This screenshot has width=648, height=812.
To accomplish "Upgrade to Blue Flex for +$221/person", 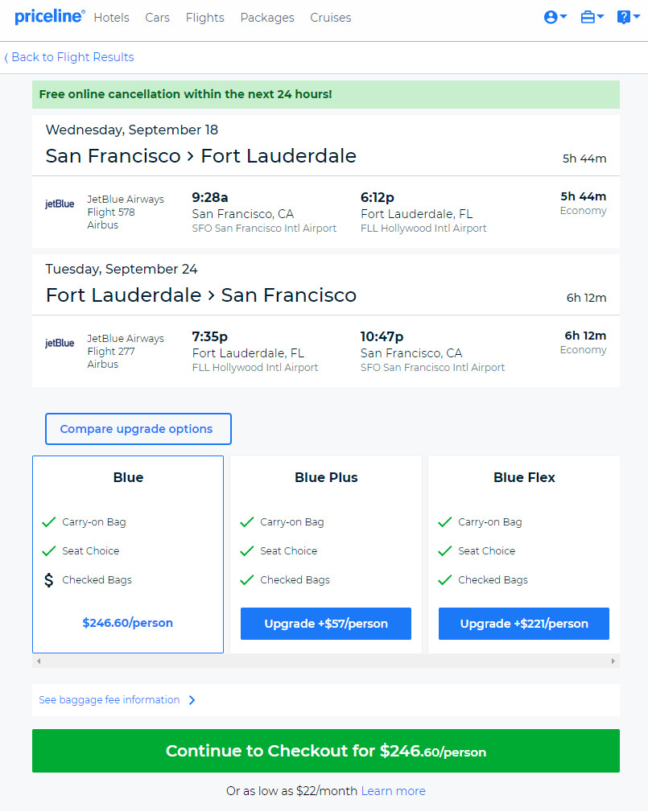I will (x=524, y=624).
